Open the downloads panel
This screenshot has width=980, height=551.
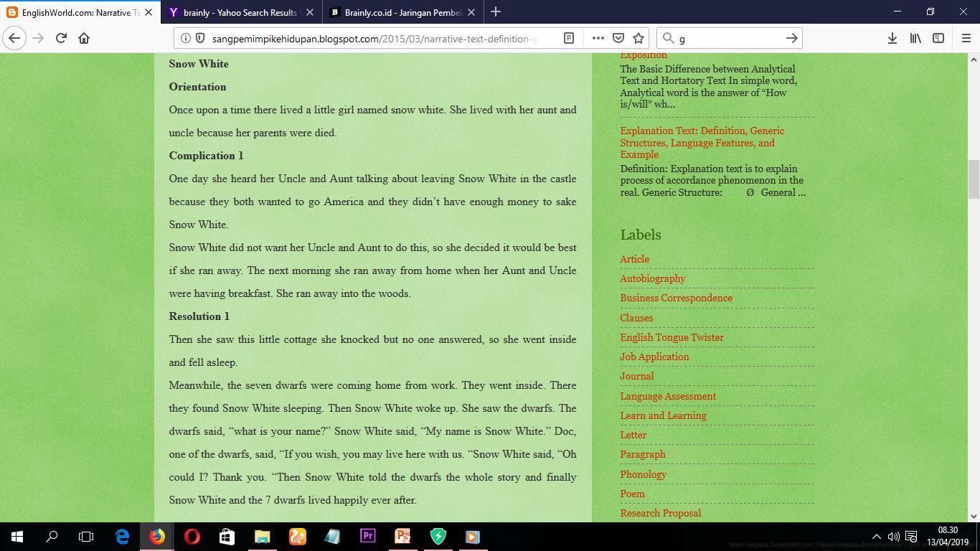(892, 38)
